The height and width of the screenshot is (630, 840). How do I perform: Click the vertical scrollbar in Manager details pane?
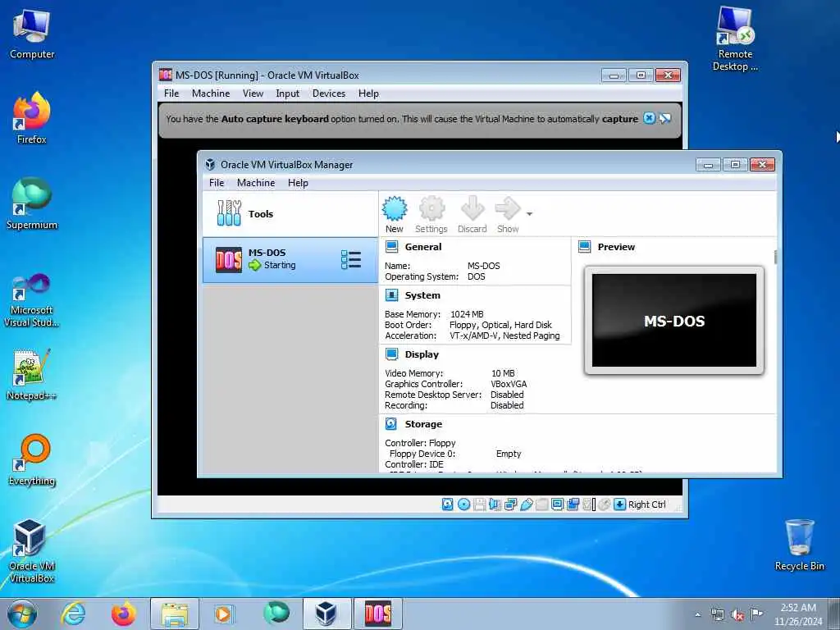click(776, 257)
